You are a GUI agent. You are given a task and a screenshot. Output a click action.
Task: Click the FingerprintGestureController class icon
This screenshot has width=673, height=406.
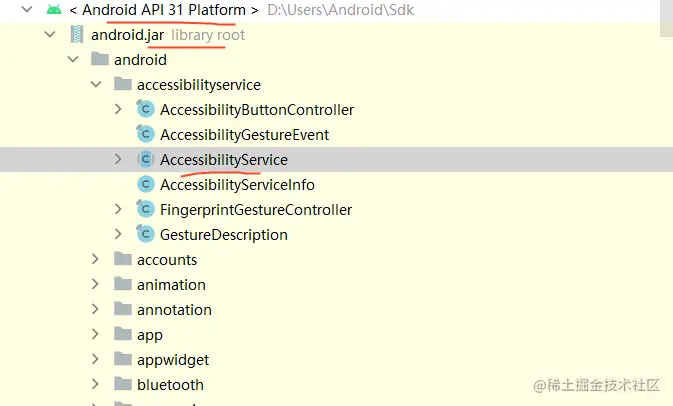(x=145, y=210)
